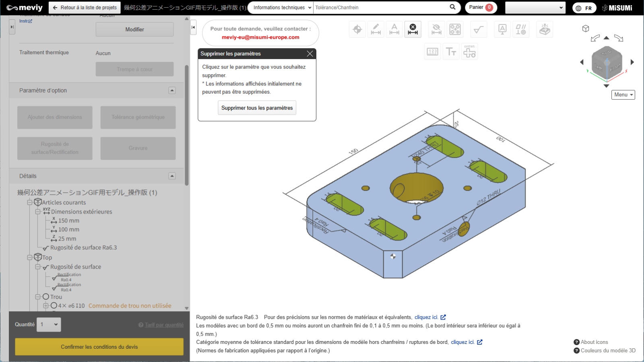Select the edit dimension pencil tool
644x362 pixels.
point(376,29)
